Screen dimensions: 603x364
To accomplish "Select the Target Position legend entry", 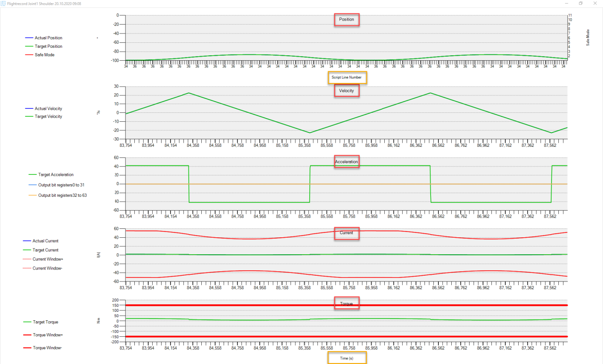I will [48, 46].
